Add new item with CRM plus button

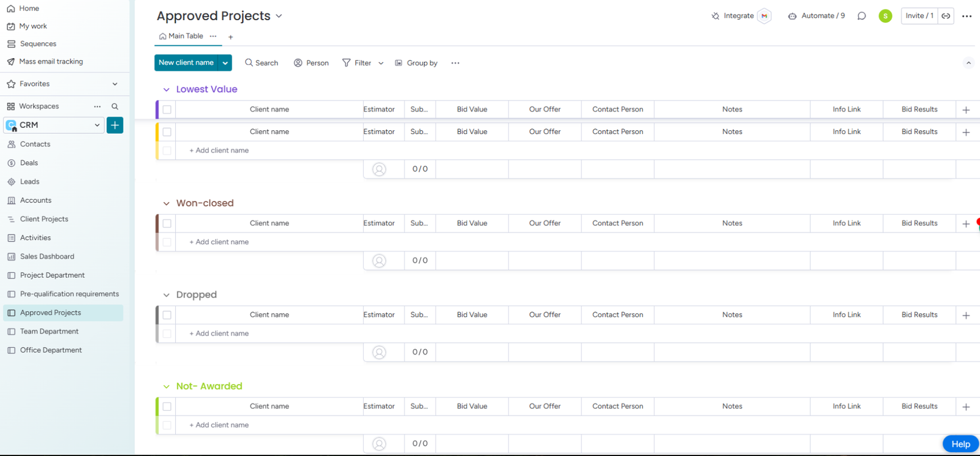[x=115, y=125]
